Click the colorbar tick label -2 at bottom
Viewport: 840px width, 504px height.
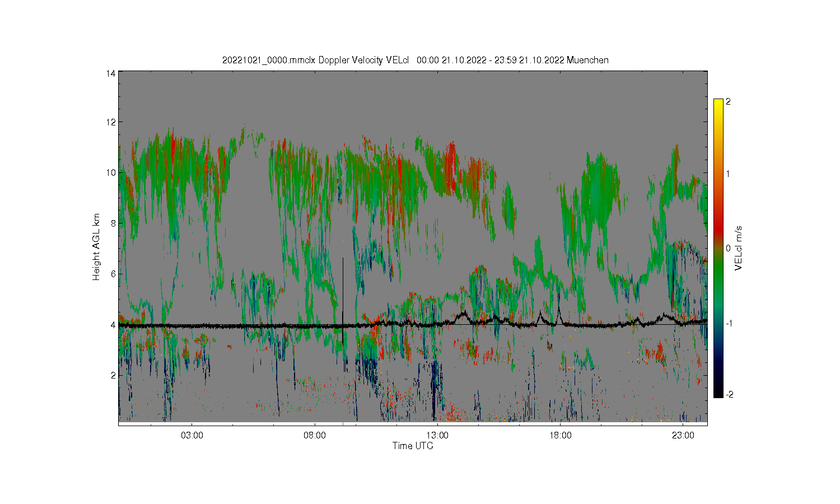click(x=730, y=395)
